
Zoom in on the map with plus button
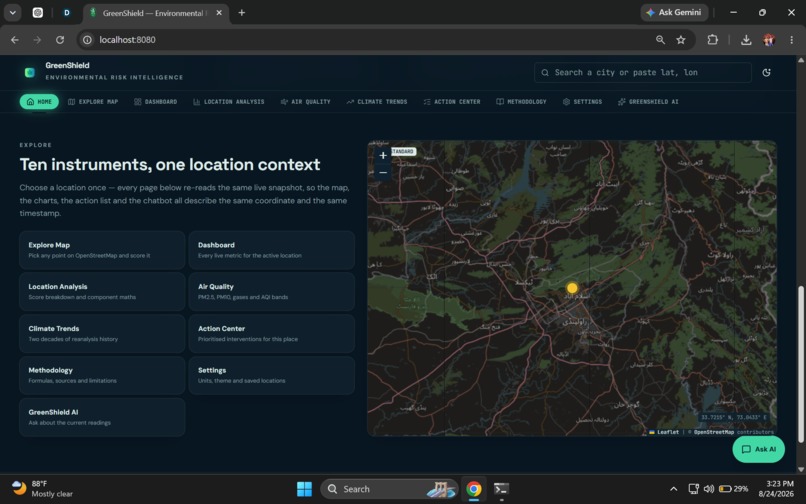tap(382, 155)
